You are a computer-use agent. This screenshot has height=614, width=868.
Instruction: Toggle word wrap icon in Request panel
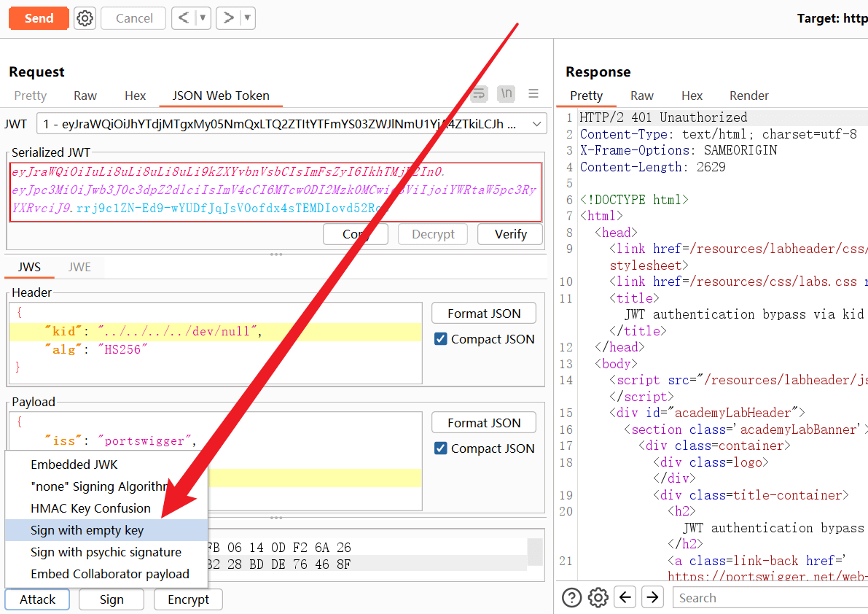pyautogui.click(x=479, y=94)
